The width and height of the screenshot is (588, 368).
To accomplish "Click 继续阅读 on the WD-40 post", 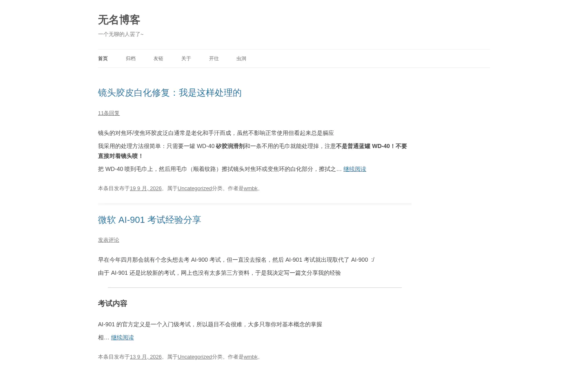I will coord(355,169).
